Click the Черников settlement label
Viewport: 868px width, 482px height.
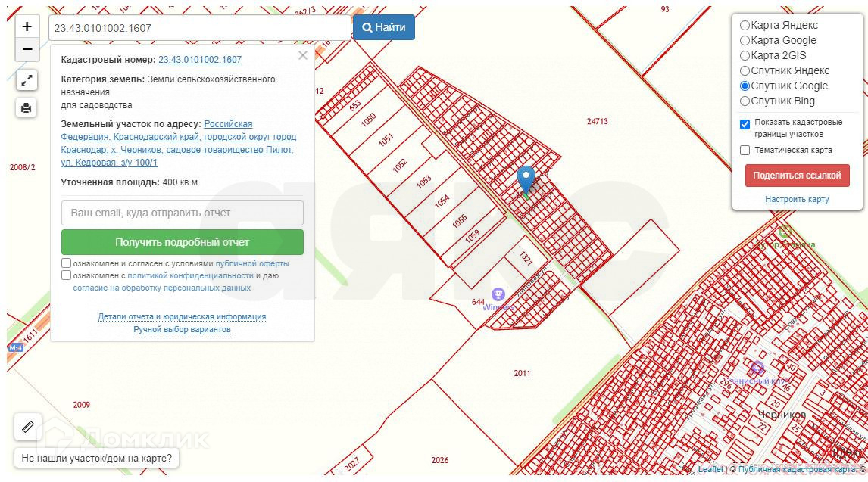point(782,415)
